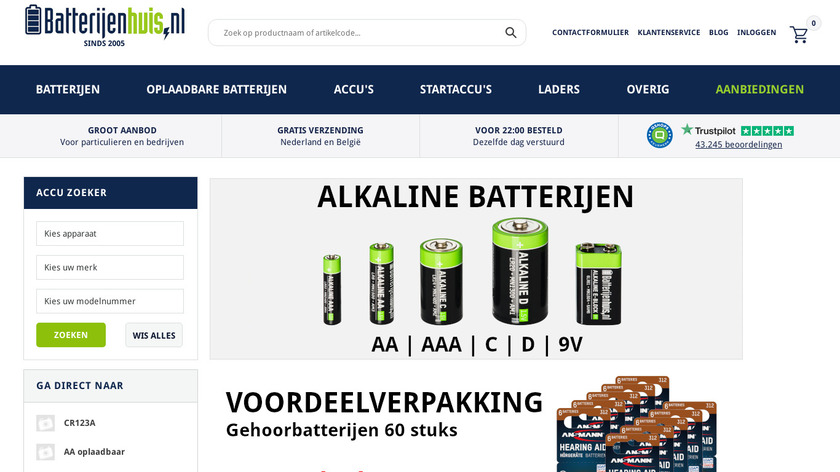Open the 43.245 beoordelingen link

click(738, 145)
